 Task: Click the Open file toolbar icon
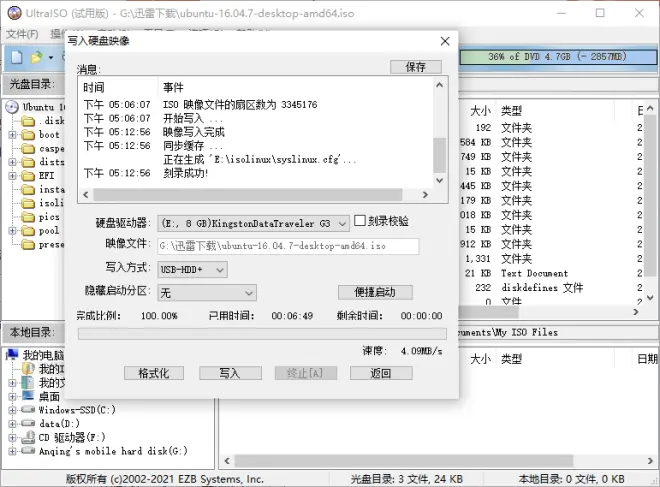pyautogui.click(x=36, y=57)
